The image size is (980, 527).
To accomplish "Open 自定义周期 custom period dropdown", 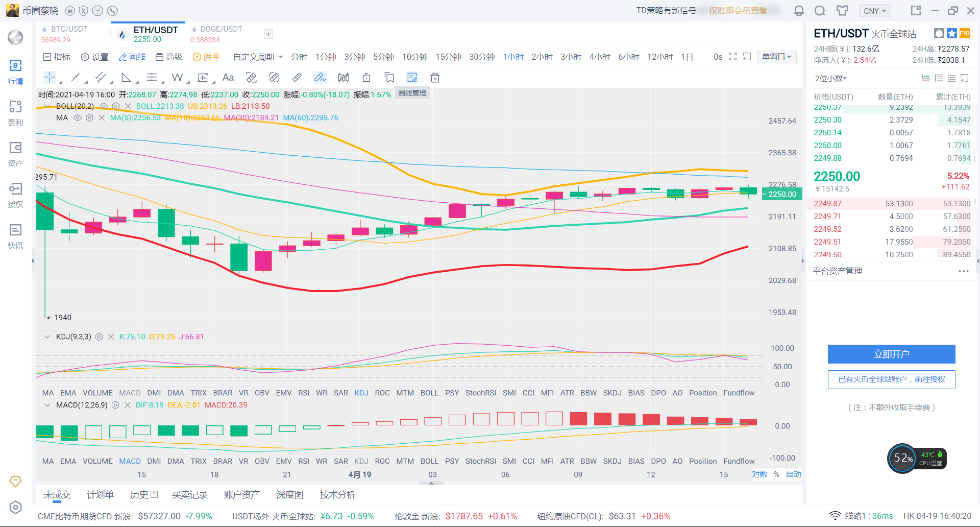I will [x=258, y=57].
